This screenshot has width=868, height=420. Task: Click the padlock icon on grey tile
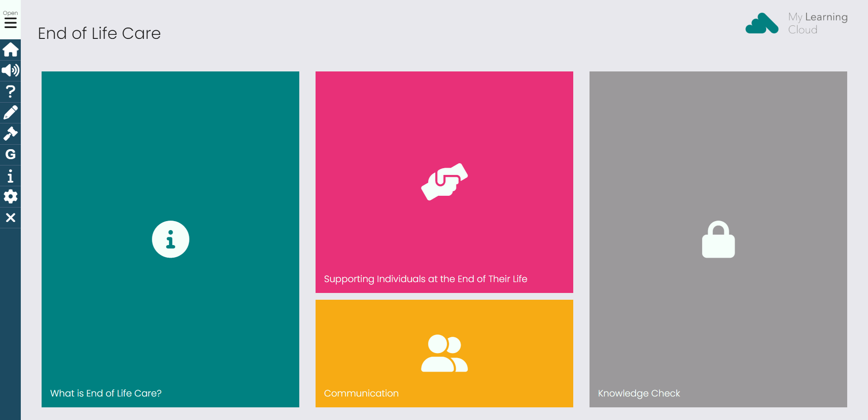coord(718,239)
